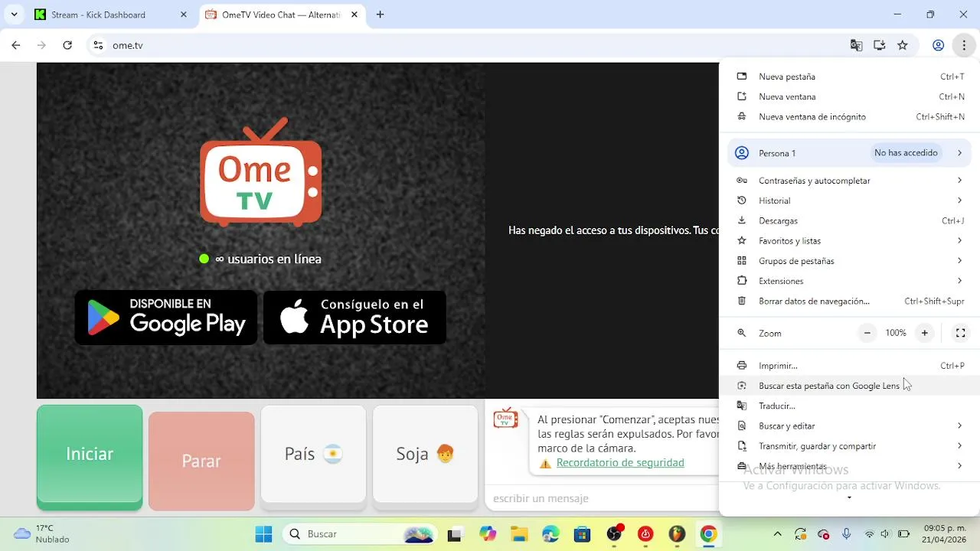Toggle fullscreen mode icon next to zoom
The image size is (980, 551).
(x=960, y=333)
